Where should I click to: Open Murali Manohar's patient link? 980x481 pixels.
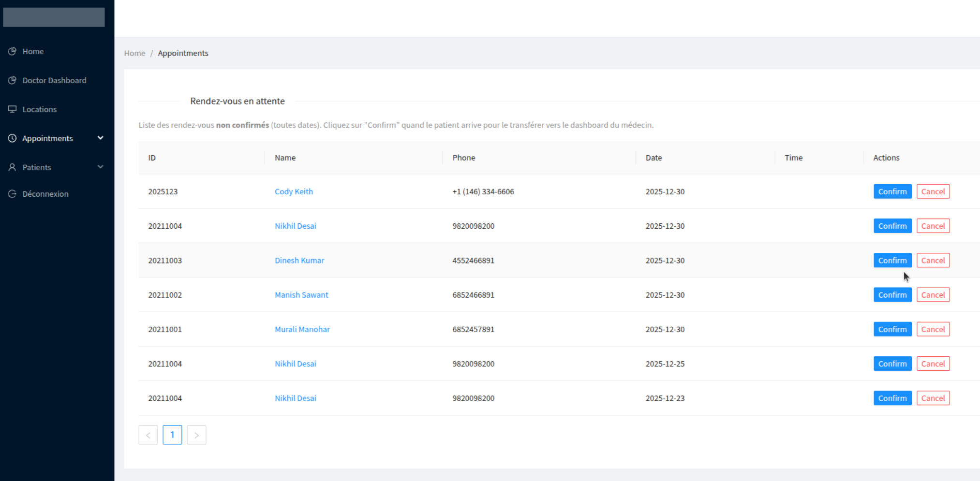click(302, 329)
